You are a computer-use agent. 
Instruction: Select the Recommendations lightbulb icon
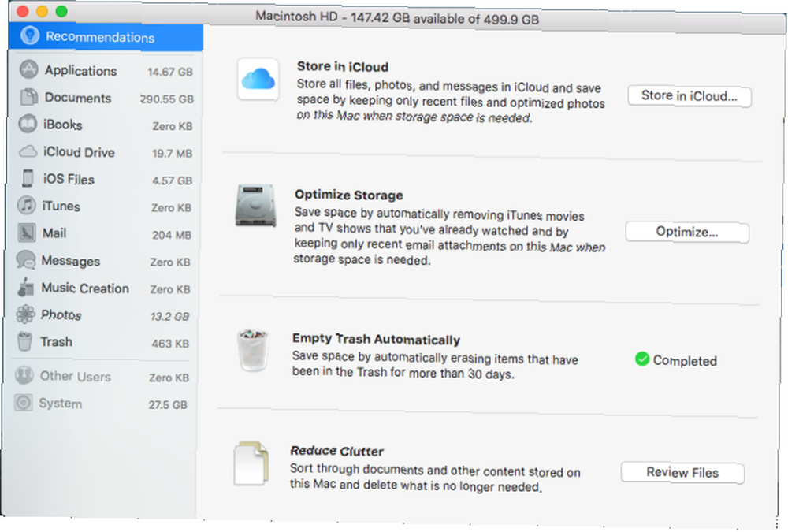[30, 35]
